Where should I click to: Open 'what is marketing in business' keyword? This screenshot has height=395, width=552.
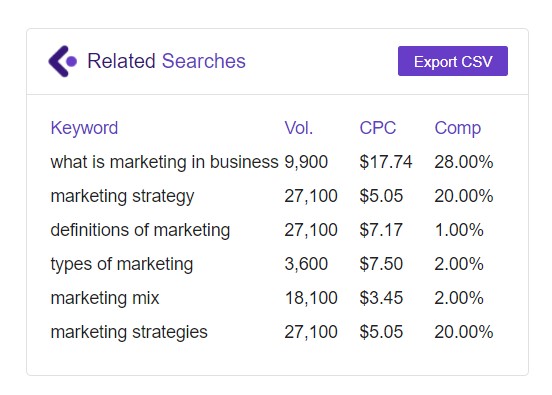(x=164, y=162)
